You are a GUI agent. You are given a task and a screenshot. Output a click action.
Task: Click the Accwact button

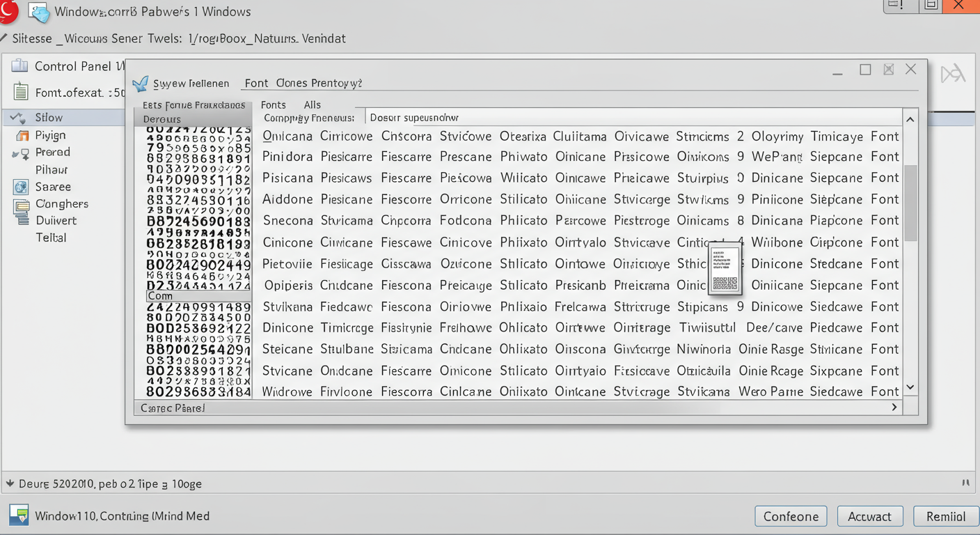[x=869, y=516]
